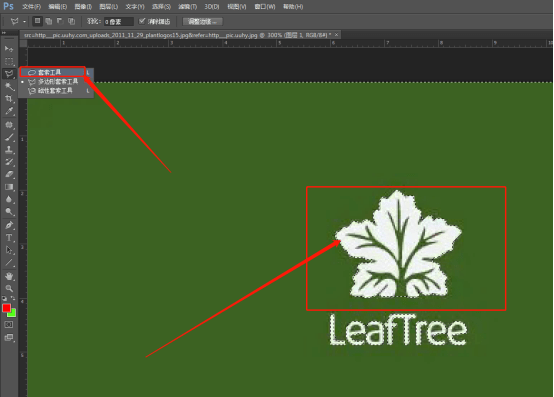Pick the Magic Wand tool

9,86
